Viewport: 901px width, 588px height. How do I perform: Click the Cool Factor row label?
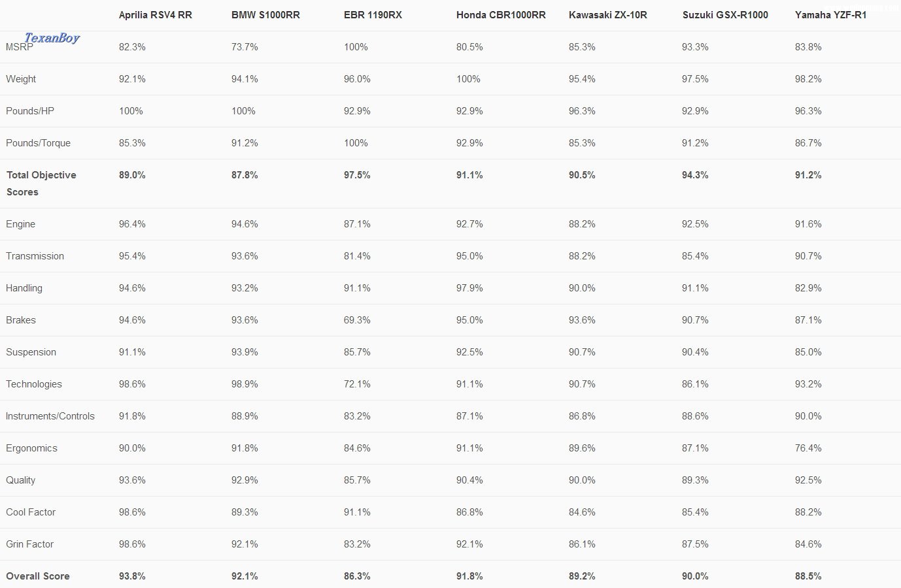click(31, 512)
